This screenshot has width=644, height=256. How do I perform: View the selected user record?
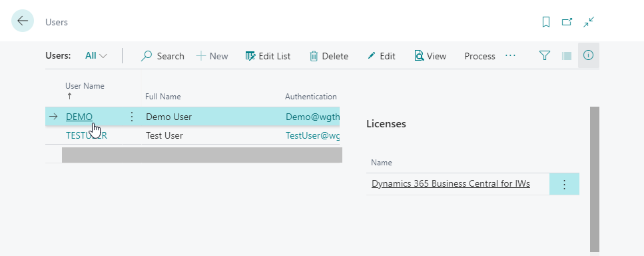430,56
